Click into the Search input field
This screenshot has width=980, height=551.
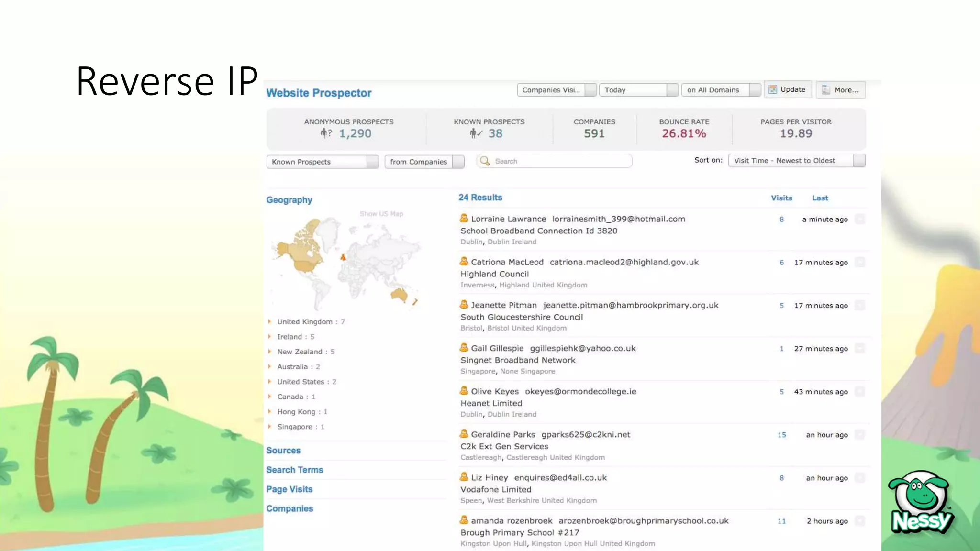(x=555, y=161)
